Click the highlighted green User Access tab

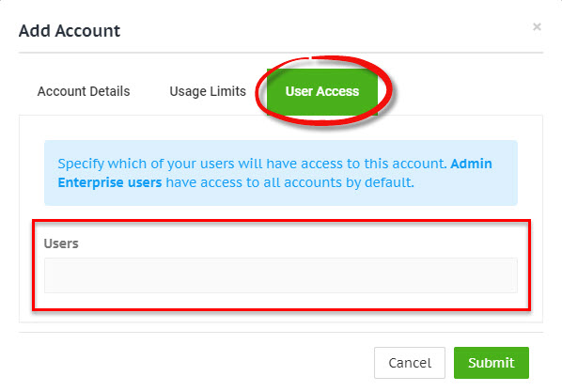pyautogui.click(x=322, y=91)
